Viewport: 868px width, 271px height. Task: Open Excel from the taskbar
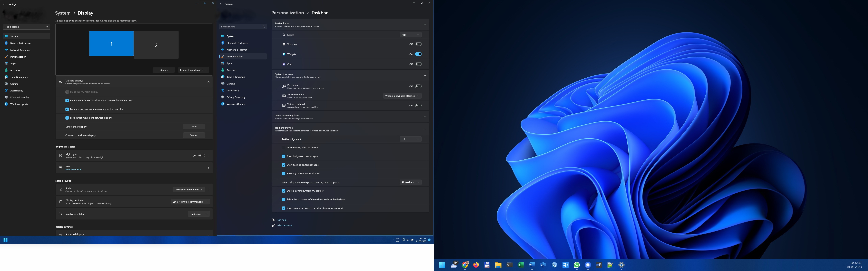(521, 265)
